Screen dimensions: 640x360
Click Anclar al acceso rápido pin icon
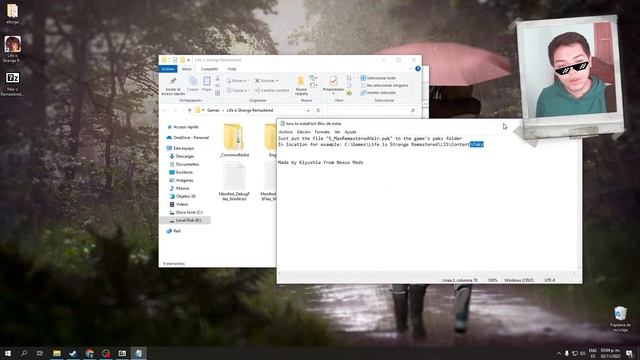173,81
